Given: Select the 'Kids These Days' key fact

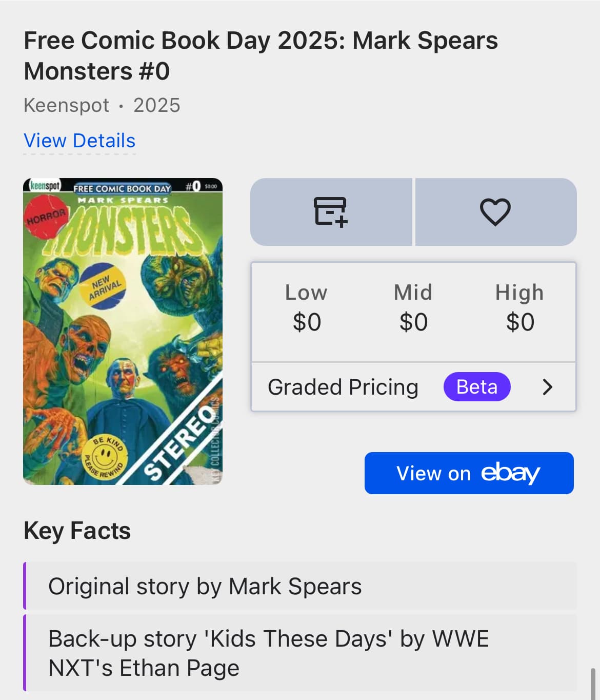Looking at the screenshot, I should 301,653.
